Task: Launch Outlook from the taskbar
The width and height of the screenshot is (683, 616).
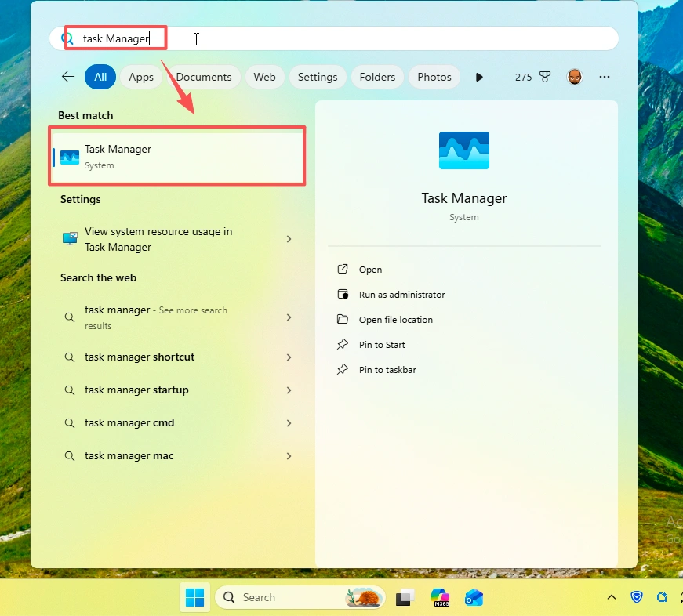Action: tap(474, 597)
